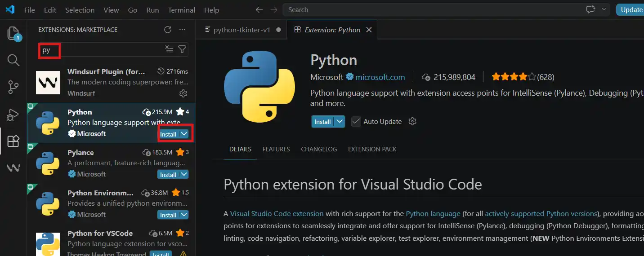644x256 pixels.
Task: Switch to the EXTENSION PACK tab
Action: [x=372, y=149]
